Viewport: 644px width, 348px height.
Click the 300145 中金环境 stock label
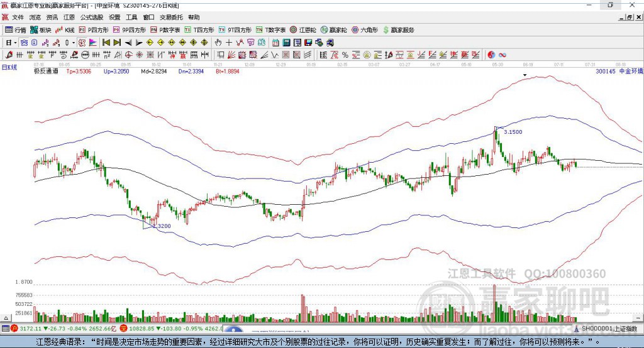619,72
